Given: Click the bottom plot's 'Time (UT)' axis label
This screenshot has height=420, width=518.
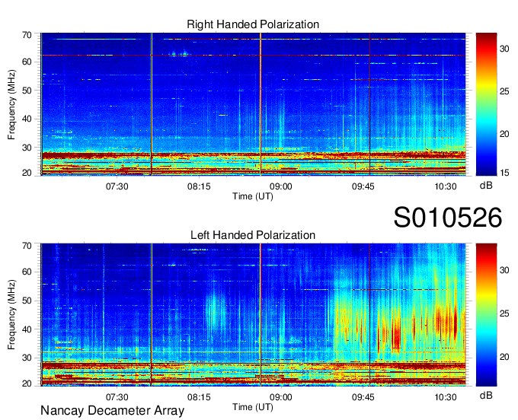Looking at the screenshot, I should pos(253,407).
